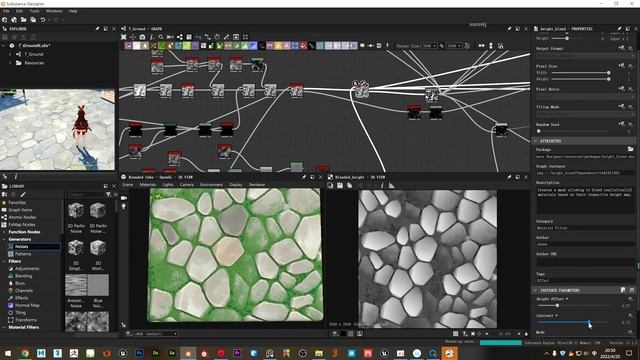
Task: Click the red node icon in node bar
Action: pos(303,46)
